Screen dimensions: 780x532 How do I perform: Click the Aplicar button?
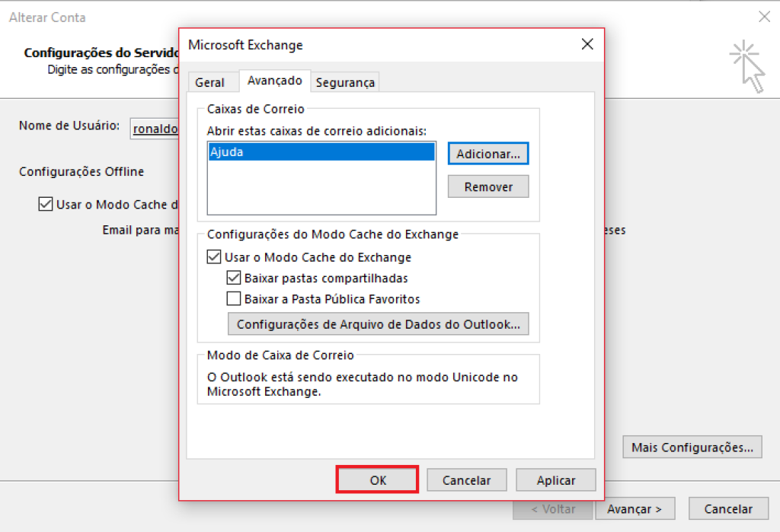[555, 479]
